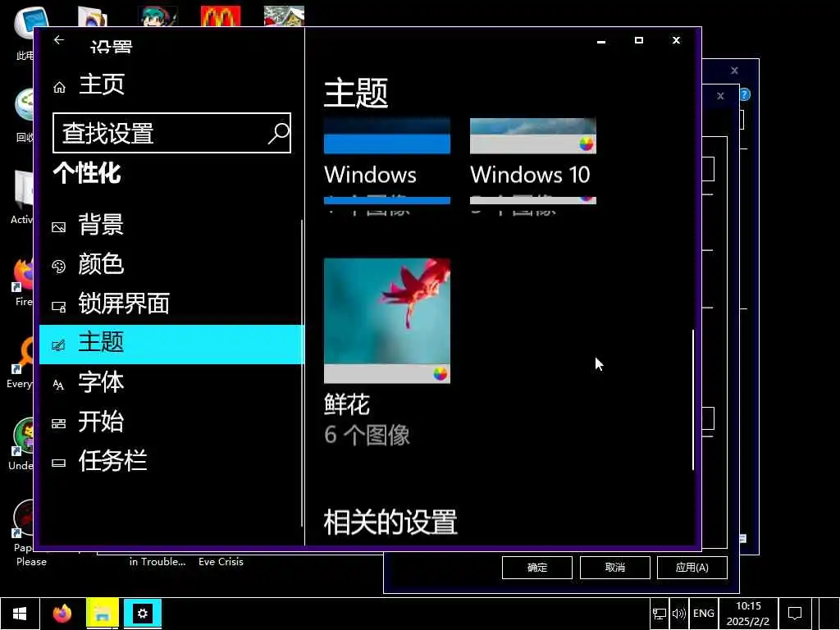Click 确定 in the background dialog

536,568
